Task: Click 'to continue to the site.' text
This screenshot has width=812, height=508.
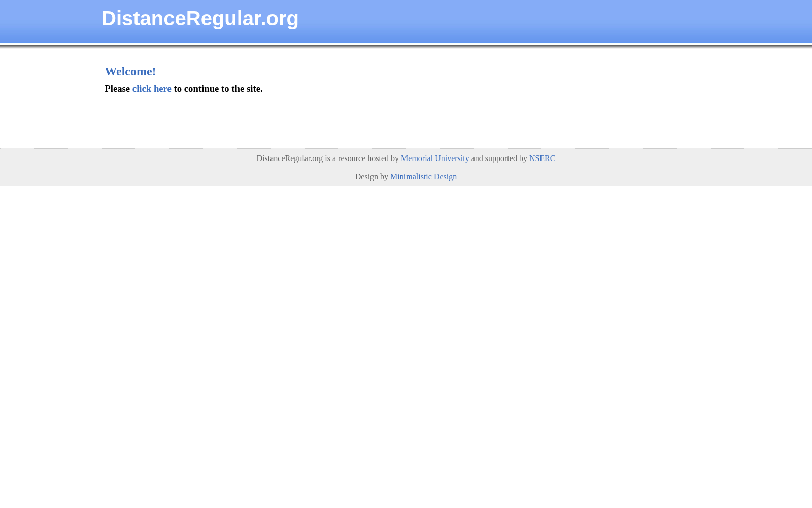Action: point(218,89)
